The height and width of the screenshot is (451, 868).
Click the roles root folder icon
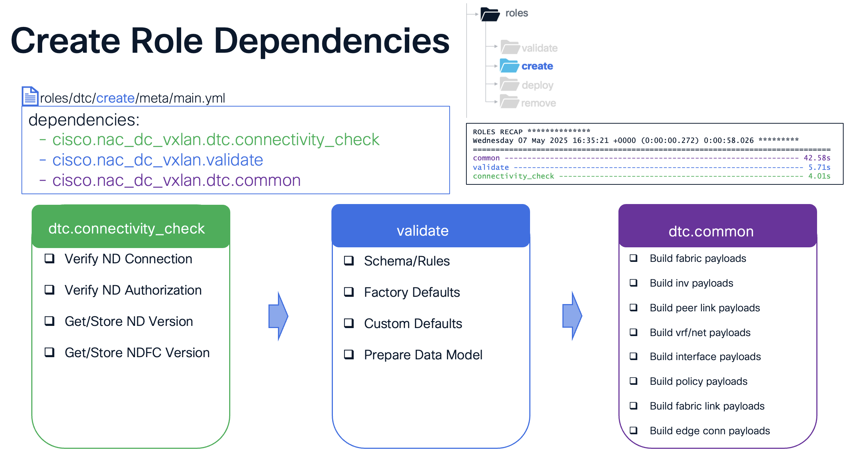pos(490,14)
